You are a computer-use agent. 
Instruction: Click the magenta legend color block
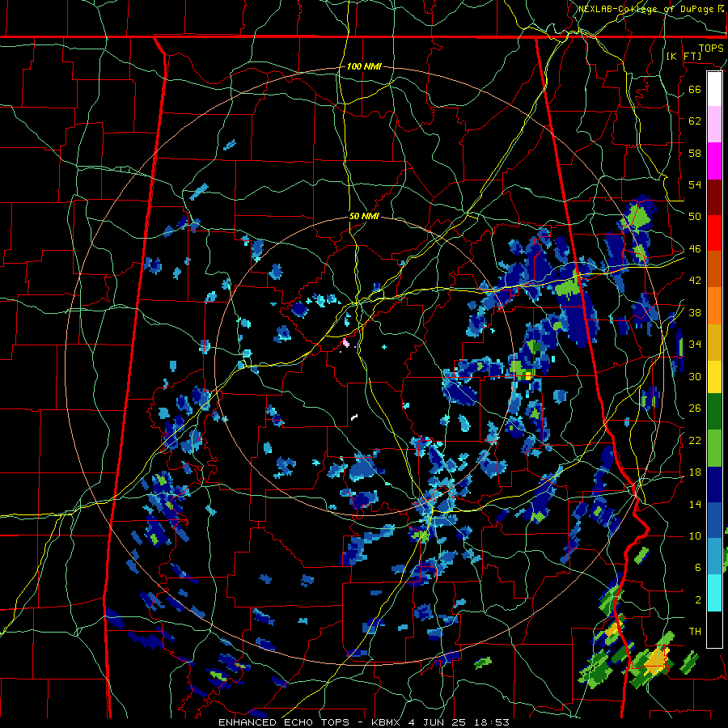click(x=714, y=161)
